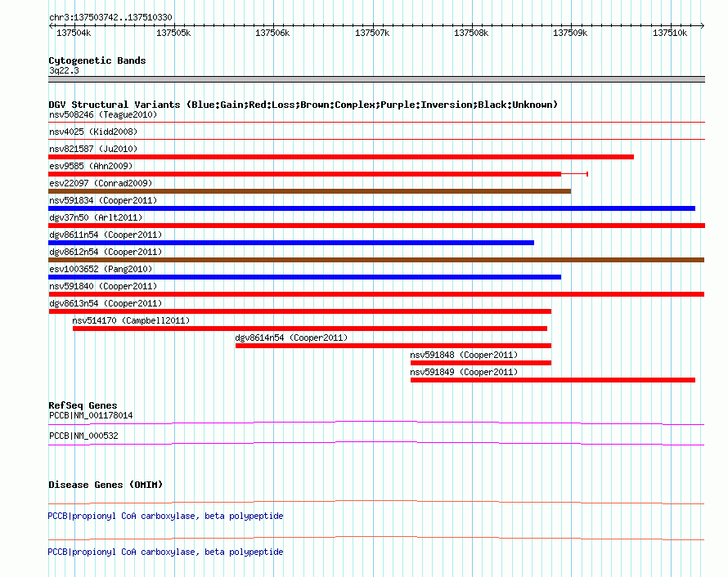The image size is (728, 577).
Task: Click the DGV Structural Variants track title
Action: pos(303,105)
